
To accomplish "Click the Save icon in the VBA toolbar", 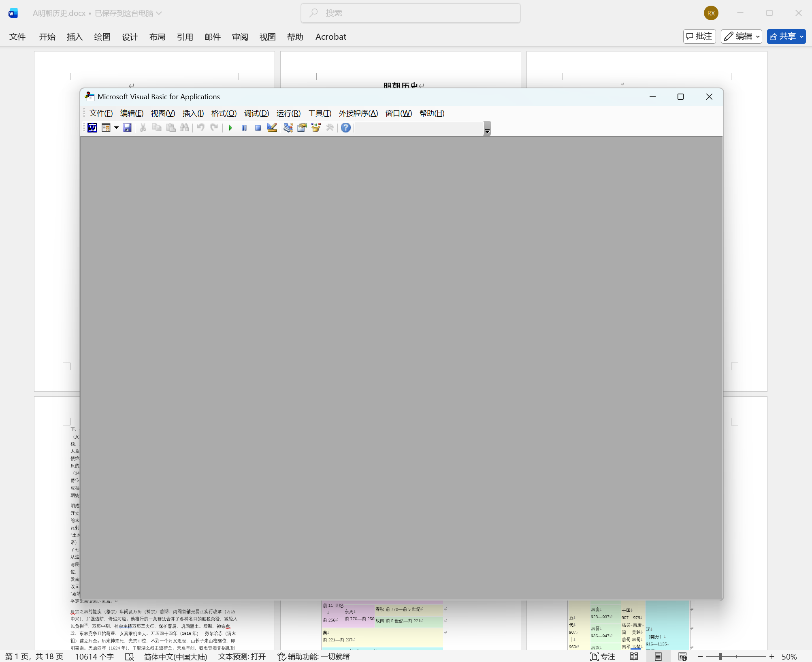I will 127,128.
